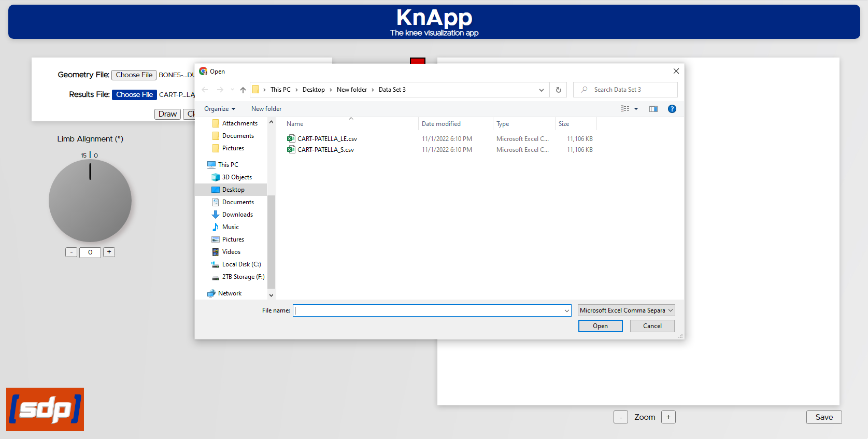Click the sdp logo
This screenshot has width=868, height=439.
point(45,409)
